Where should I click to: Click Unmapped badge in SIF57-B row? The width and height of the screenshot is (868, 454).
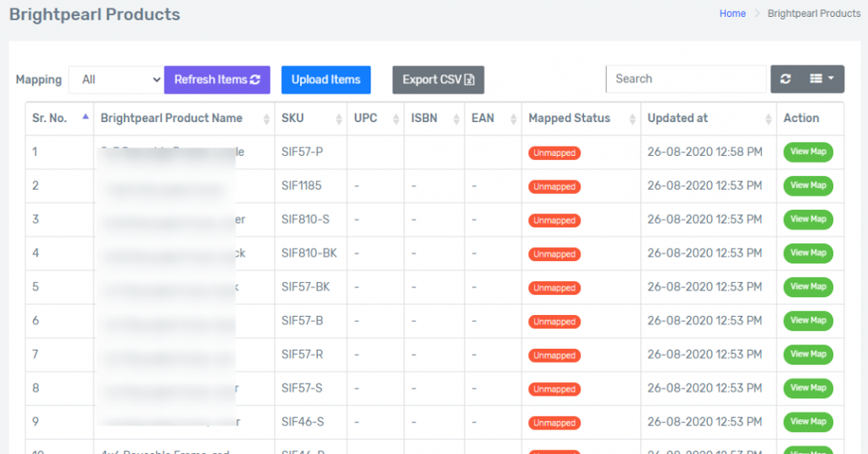click(x=554, y=322)
